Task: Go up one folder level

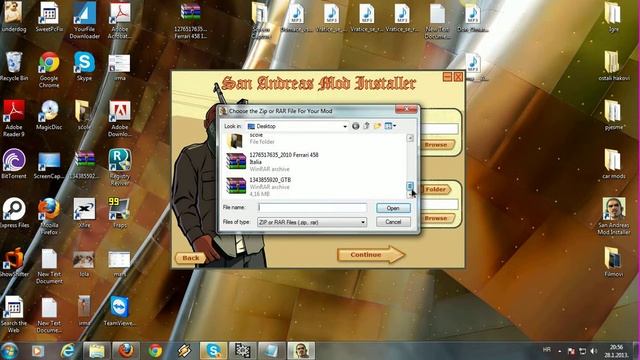Action: [x=366, y=126]
